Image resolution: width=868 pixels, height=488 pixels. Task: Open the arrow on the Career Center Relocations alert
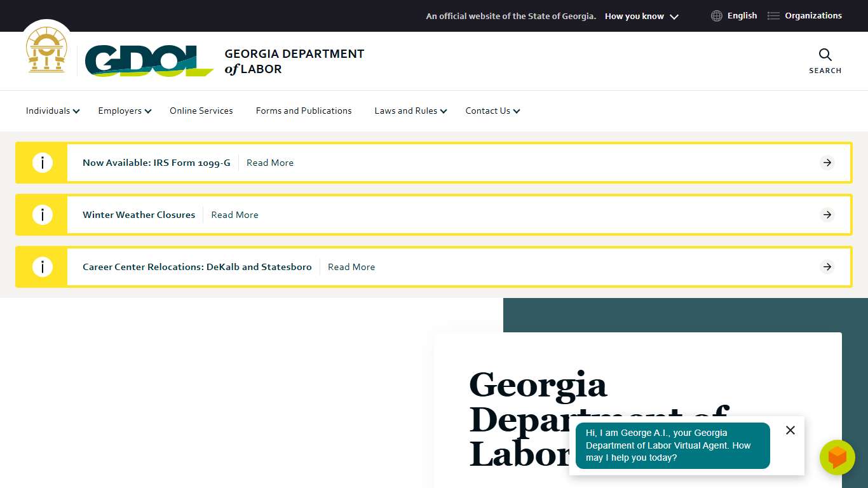(x=827, y=266)
